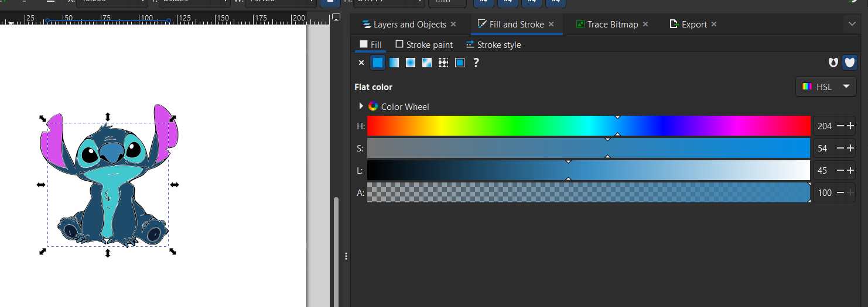This screenshot has height=307, width=868.
Task: Select the Flat color paint icon
Action: pos(378,63)
